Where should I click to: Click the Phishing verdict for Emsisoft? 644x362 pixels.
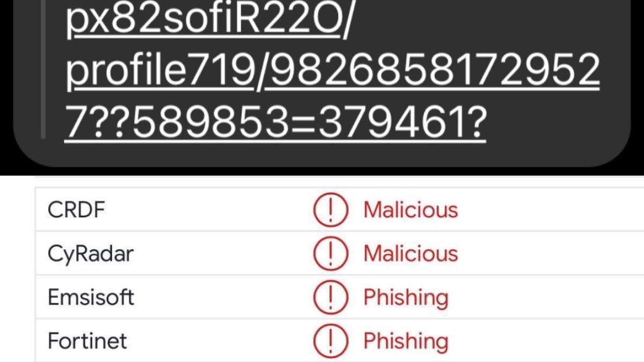[406, 297]
